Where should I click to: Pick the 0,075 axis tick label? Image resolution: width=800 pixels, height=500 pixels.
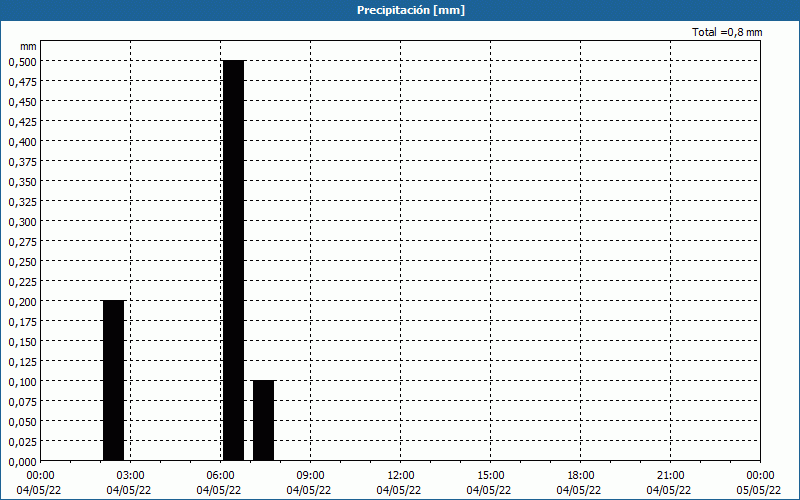tap(22, 402)
